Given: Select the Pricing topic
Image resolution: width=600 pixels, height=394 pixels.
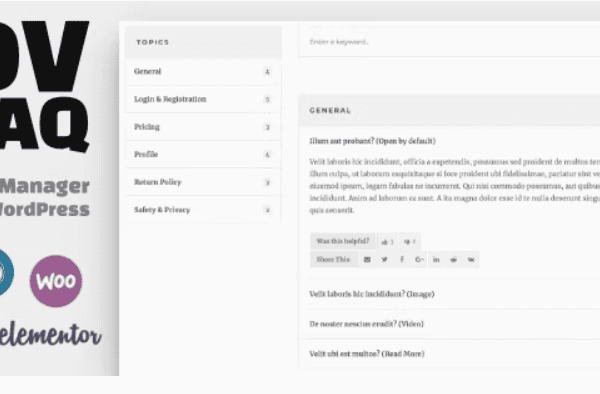Looking at the screenshot, I should click(203, 127).
